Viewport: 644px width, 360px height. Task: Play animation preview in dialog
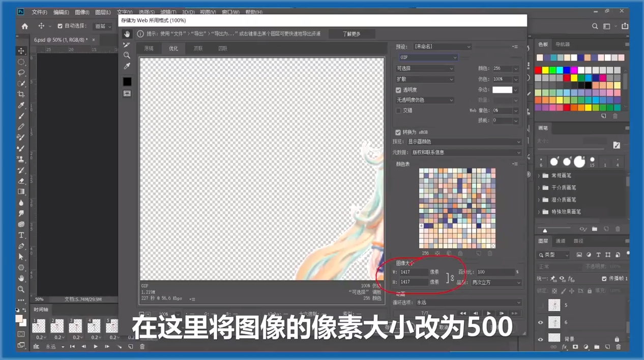(489, 314)
